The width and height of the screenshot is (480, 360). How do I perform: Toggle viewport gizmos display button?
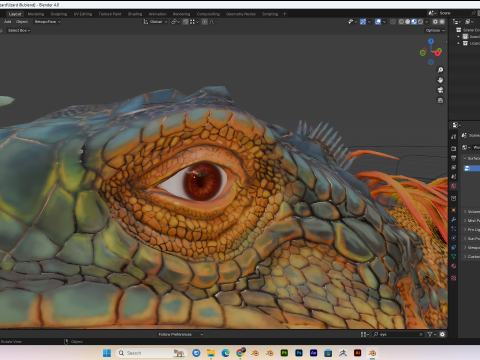tap(363, 22)
